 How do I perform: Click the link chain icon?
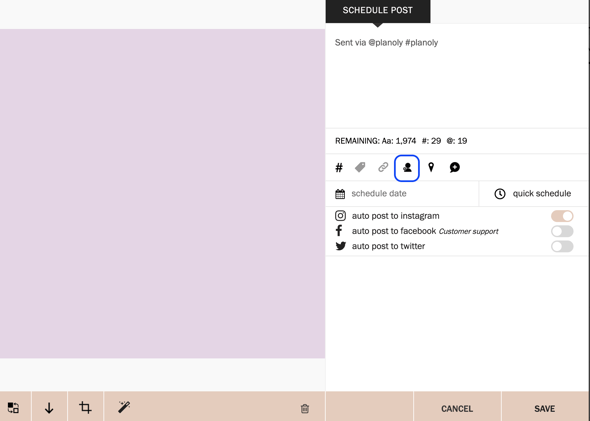[383, 167]
